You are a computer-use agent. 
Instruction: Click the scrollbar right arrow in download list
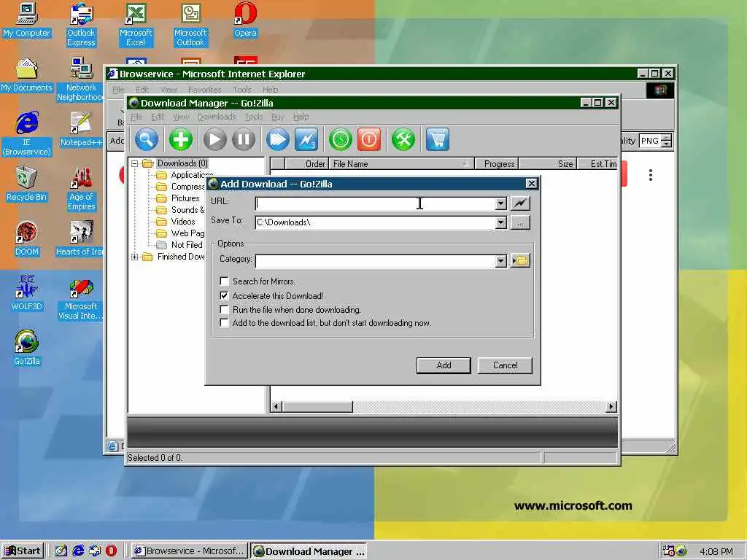[611, 407]
